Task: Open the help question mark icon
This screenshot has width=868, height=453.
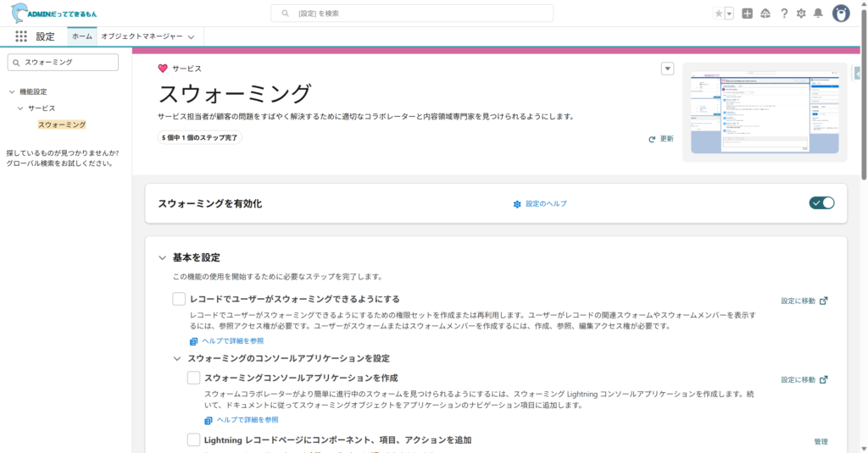Action: pos(784,14)
